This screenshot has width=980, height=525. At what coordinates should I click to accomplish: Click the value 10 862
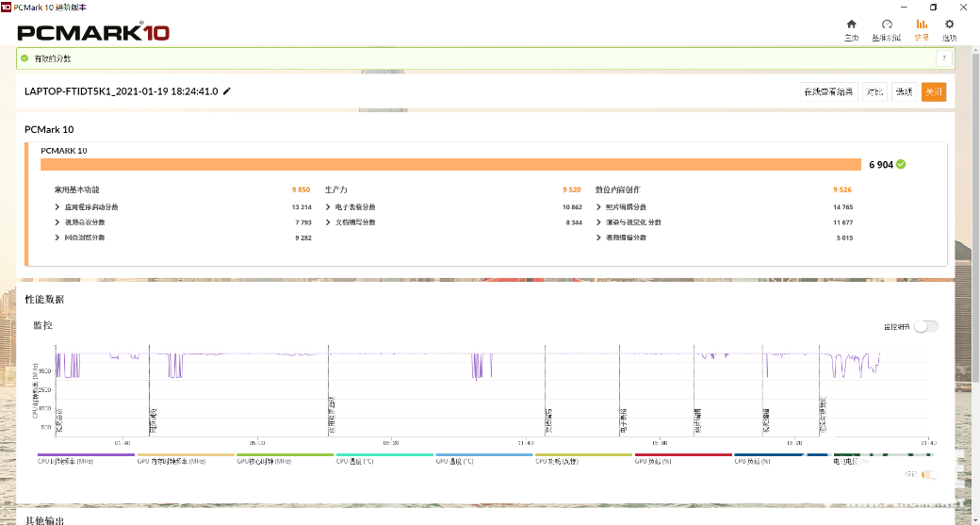572,206
